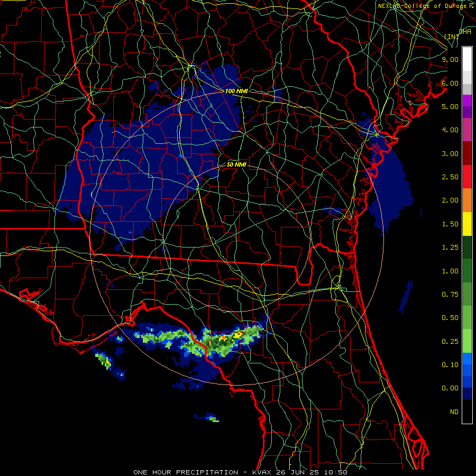
Task: Pick the dark red swatch in the legend
Action: coord(467,153)
